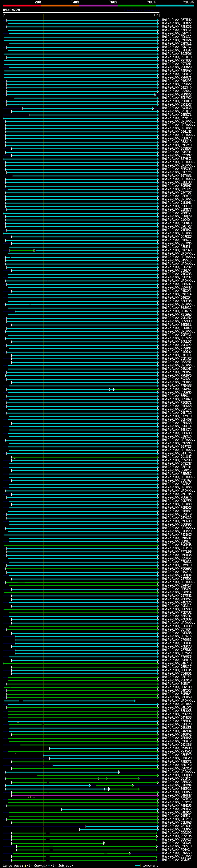Click hit label UniRef100_Q9M8X9
The width and height of the screenshot is (197, 868).
tap(177, 101)
